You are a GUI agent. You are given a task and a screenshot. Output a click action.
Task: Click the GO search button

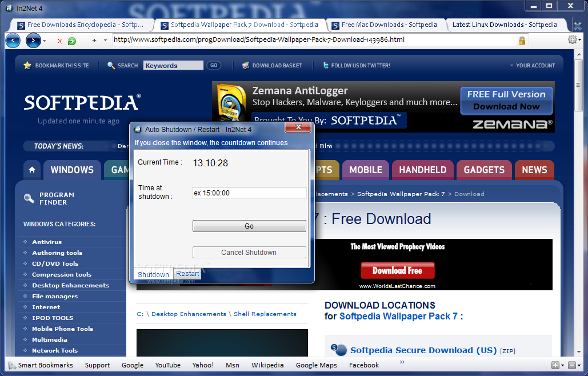pos(214,66)
